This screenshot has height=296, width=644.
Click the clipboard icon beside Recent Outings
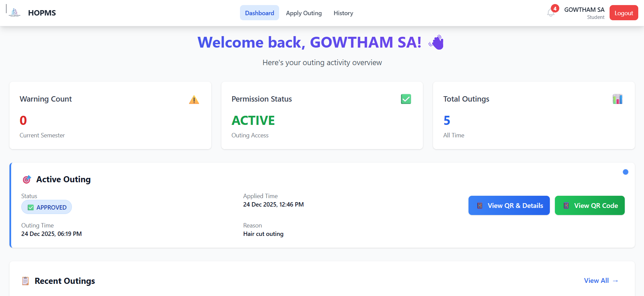click(x=25, y=281)
